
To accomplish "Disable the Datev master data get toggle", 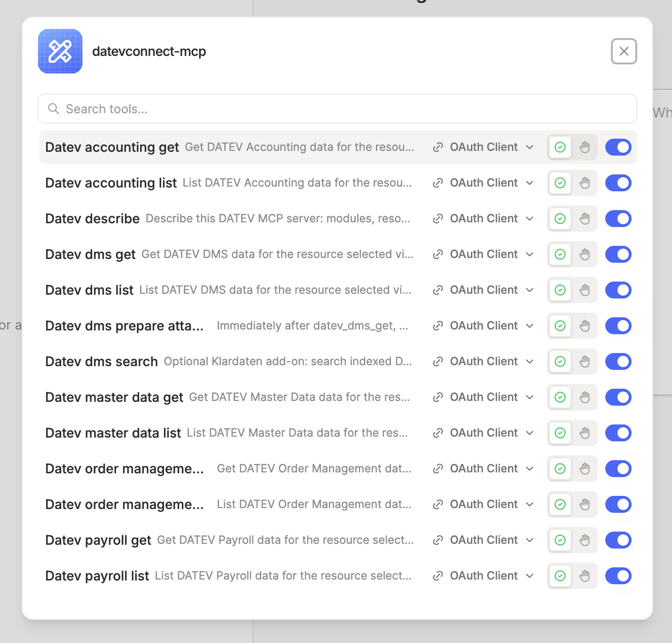I will 618,397.
